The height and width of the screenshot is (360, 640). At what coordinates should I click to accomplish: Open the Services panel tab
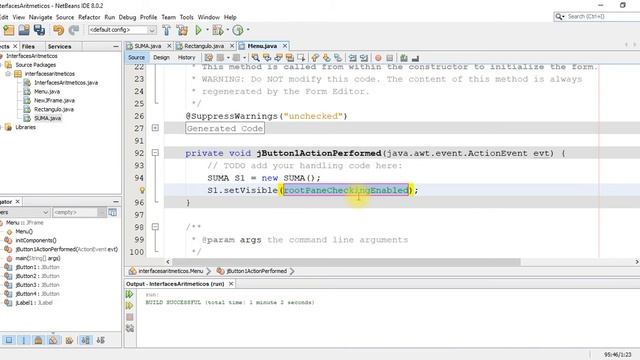point(59,47)
